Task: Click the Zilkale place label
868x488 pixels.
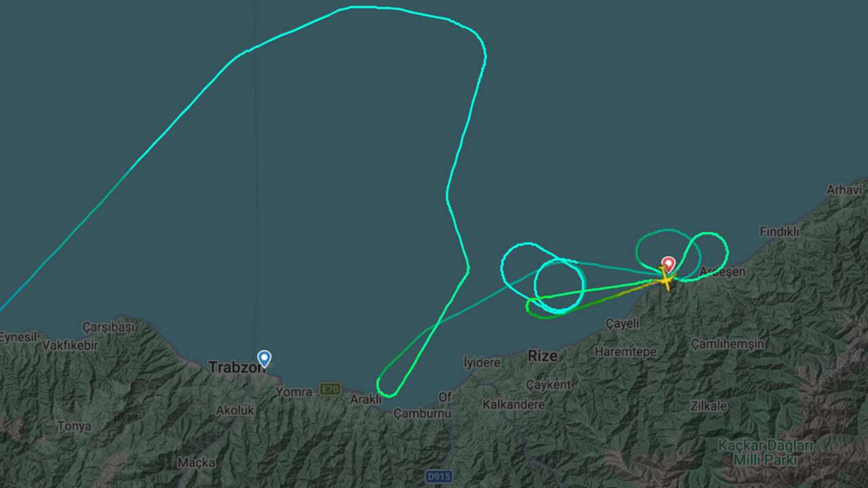Action: click(x=709, y=406)
